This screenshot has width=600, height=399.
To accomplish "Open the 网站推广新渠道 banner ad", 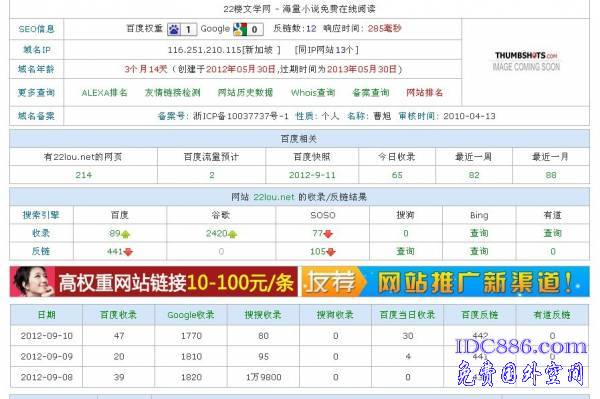I will click(445, 282).
